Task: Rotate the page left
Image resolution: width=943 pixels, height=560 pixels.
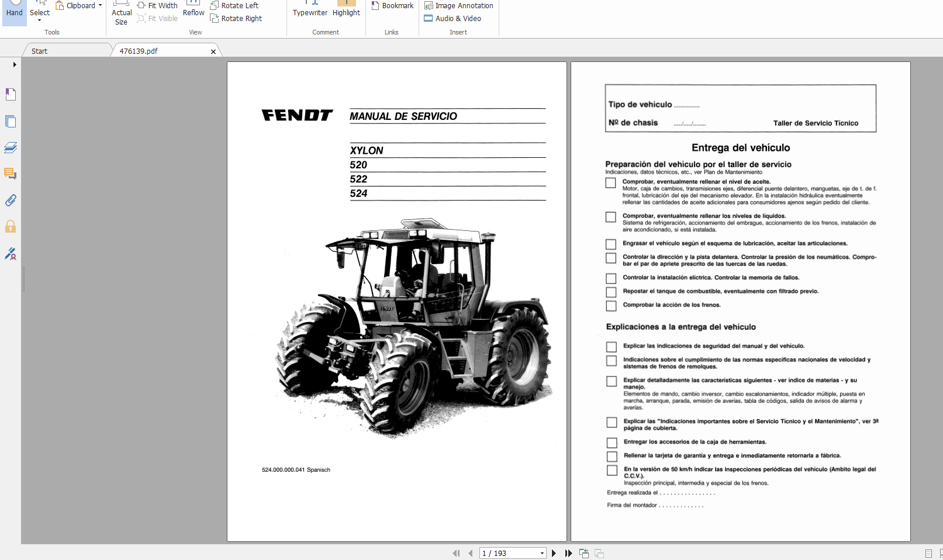Action: tap(236, 5)
